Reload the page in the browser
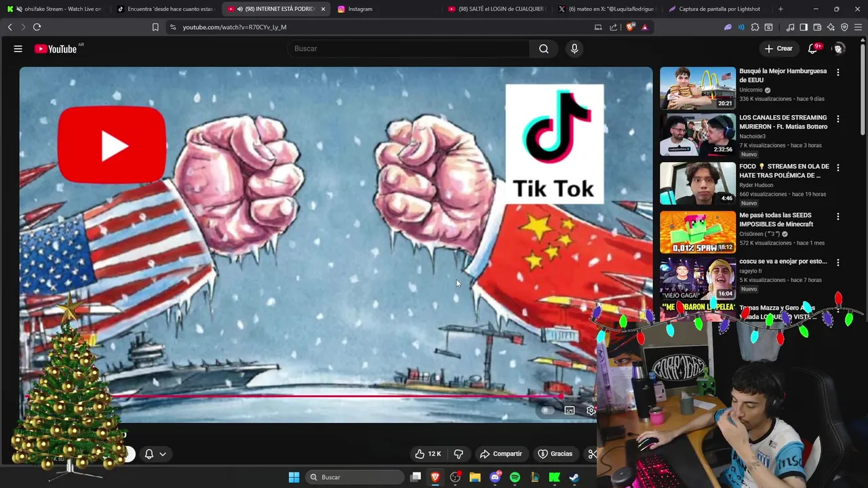868x488 pixels. [37, 27]
